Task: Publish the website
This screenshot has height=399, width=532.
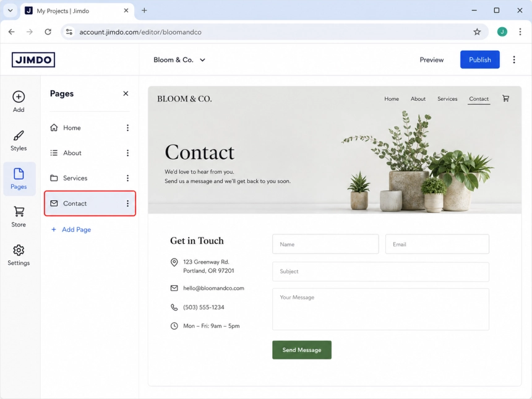Action: (479, 59)
